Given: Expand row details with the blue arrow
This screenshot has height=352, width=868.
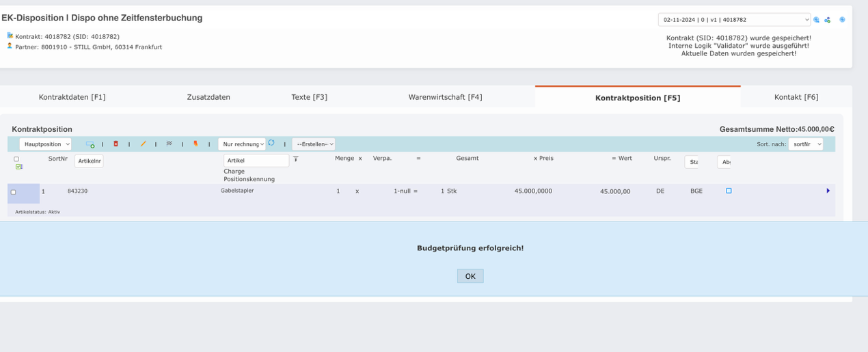Looking at the screenshot, I should point(828,191).
